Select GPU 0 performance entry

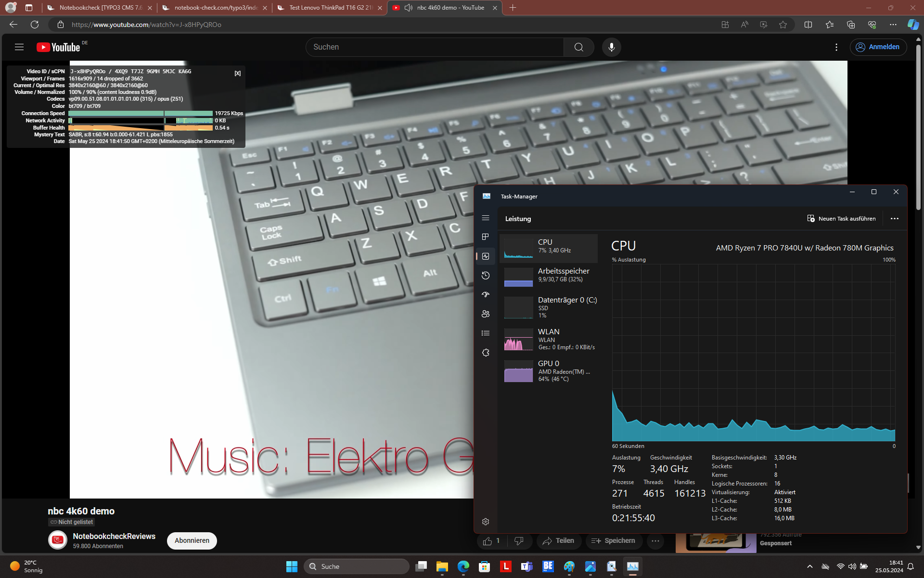(549, 371)
